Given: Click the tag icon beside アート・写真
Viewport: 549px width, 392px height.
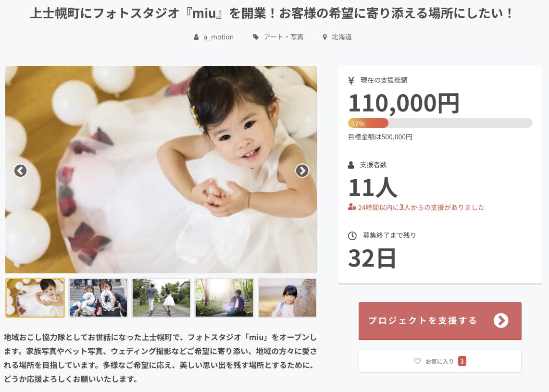Looking at the screenshot, I should (x=256, y=37).
